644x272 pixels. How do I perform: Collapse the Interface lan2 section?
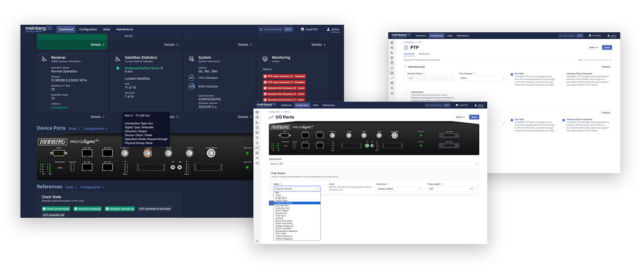point(605,67)
